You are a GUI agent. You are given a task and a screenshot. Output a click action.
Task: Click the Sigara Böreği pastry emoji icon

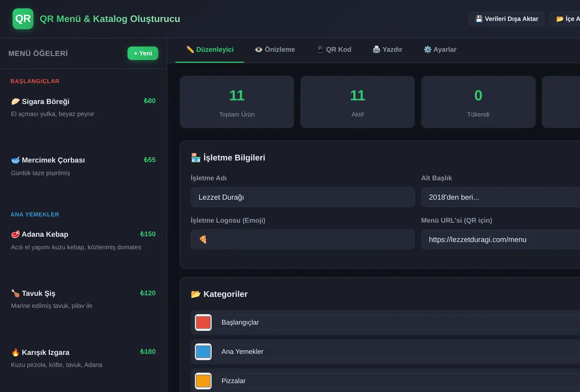(x=15, y=102)
